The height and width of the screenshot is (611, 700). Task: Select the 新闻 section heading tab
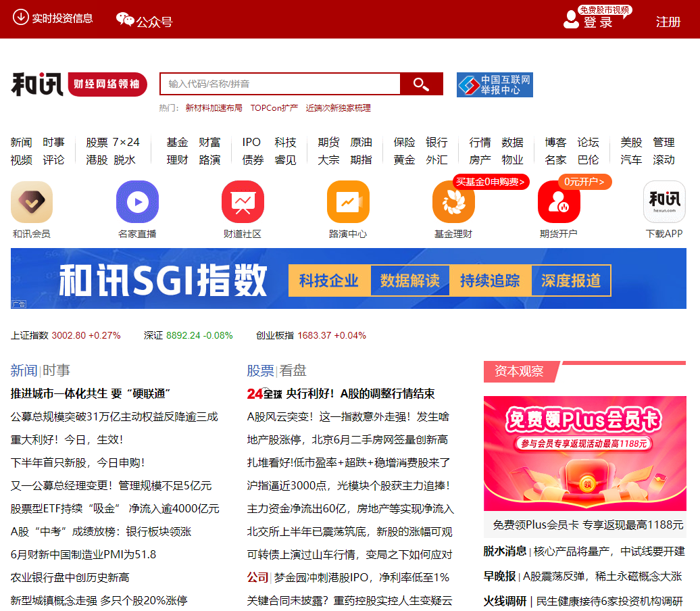[24, 370]
